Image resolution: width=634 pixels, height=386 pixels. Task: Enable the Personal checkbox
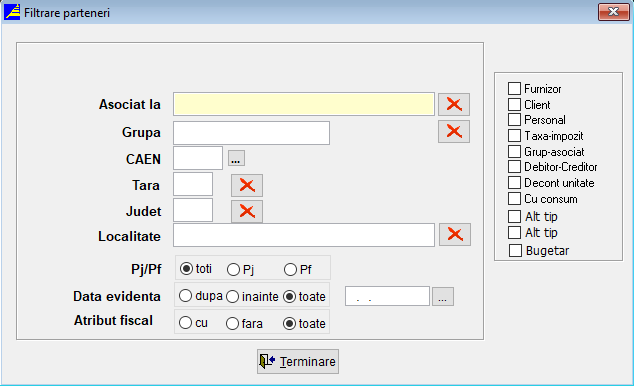pyautogui.click(x=514, y=120)
